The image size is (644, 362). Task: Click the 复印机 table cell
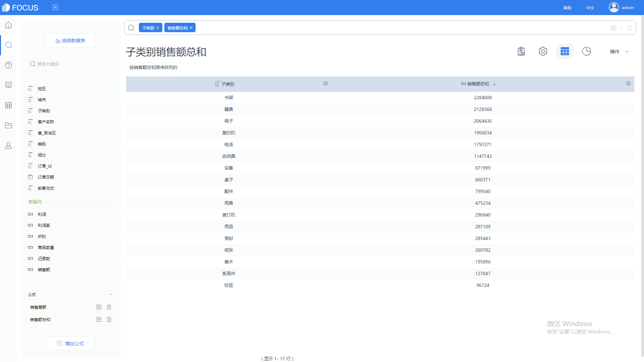[x=229, y=133]
